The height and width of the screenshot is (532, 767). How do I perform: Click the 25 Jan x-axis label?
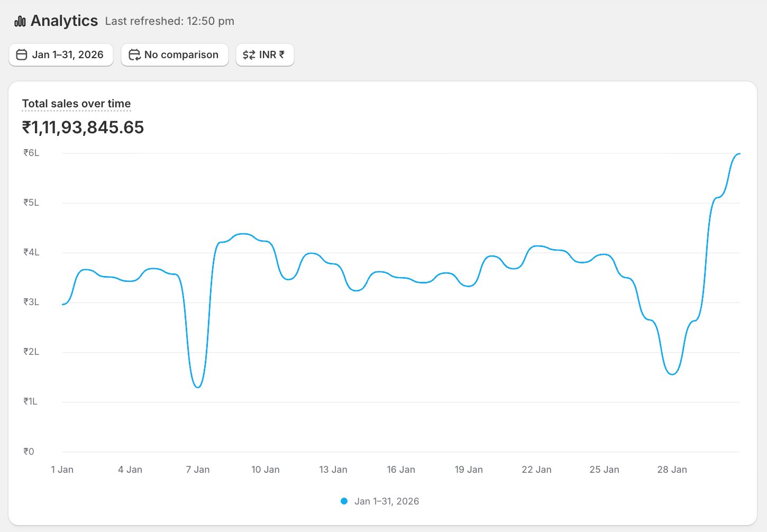(x=604, y=470)
